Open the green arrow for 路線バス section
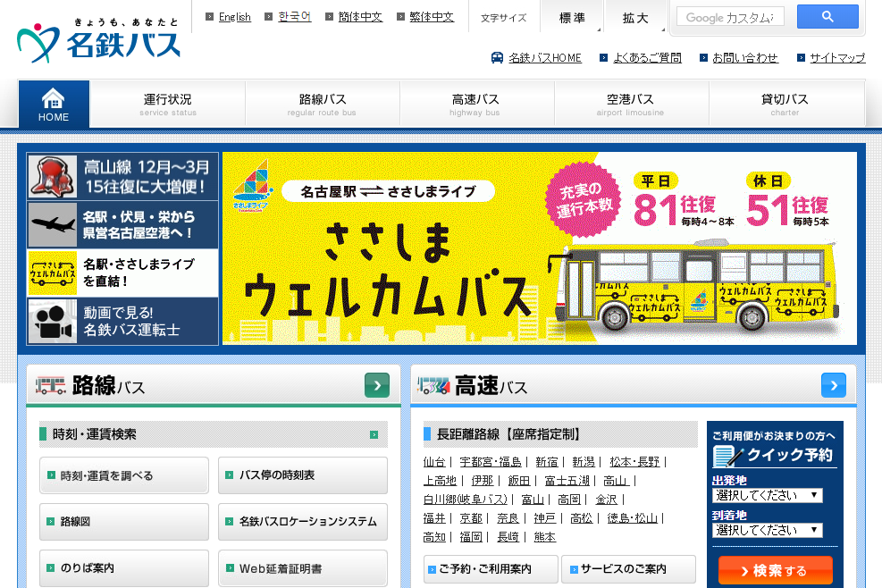 (377, 385)
